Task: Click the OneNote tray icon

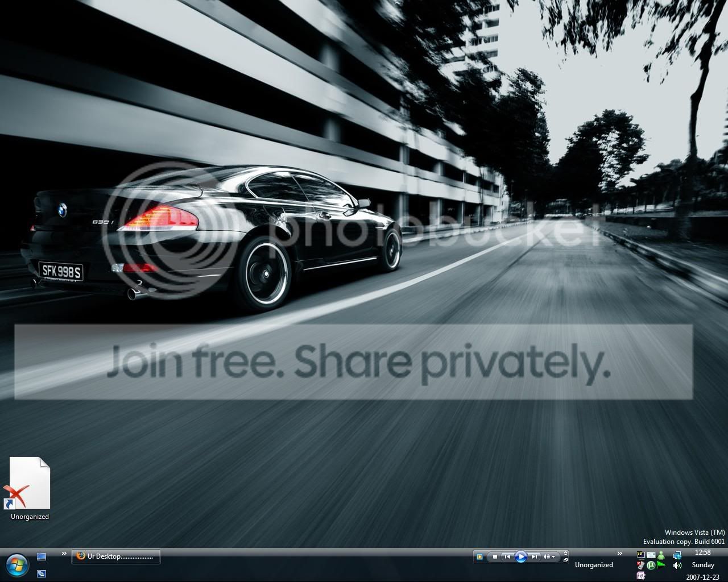Action: click(x=641, y=576)
